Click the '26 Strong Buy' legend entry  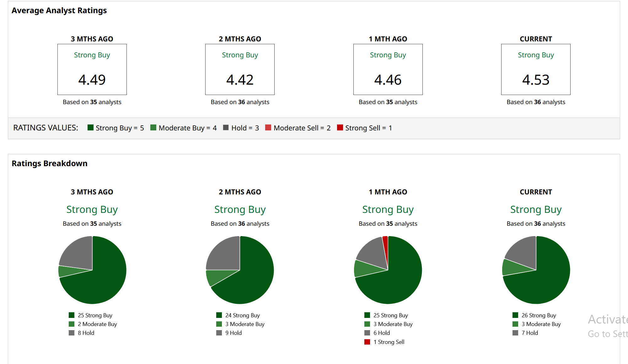coord(538,315)
